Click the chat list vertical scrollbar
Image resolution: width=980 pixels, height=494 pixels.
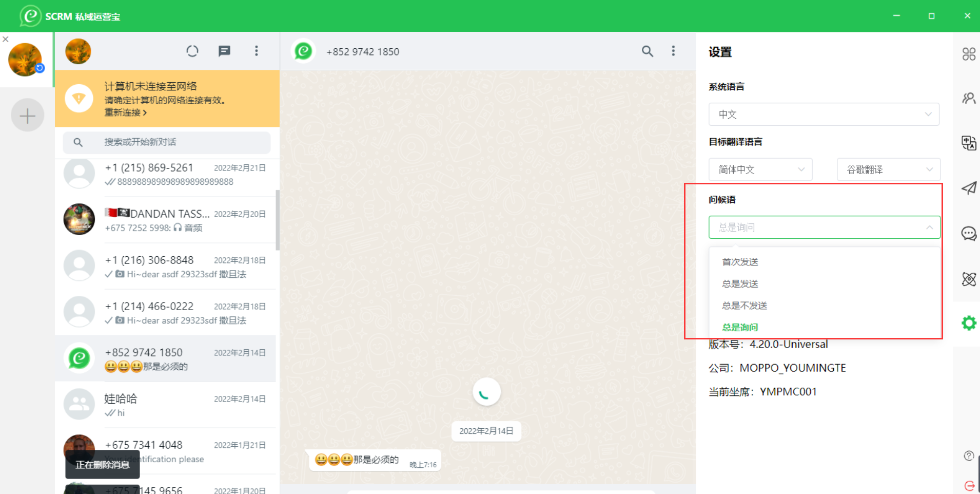[278, 220]
